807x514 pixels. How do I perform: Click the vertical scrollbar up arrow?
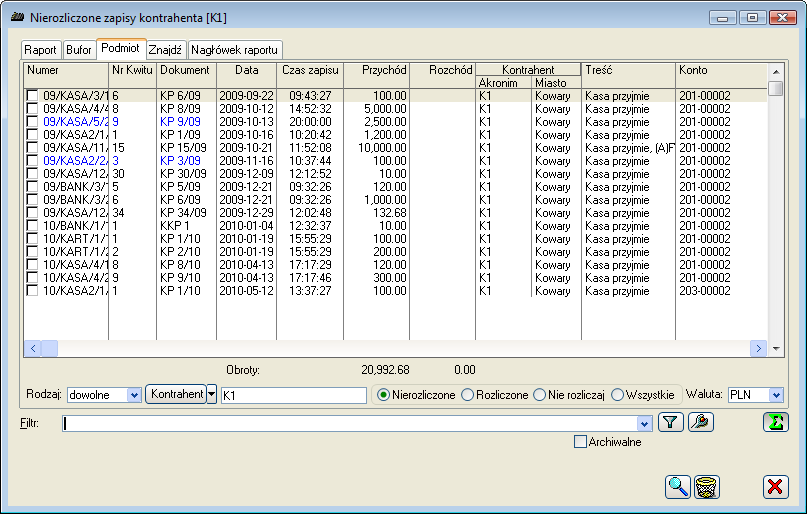click(776, 71)
